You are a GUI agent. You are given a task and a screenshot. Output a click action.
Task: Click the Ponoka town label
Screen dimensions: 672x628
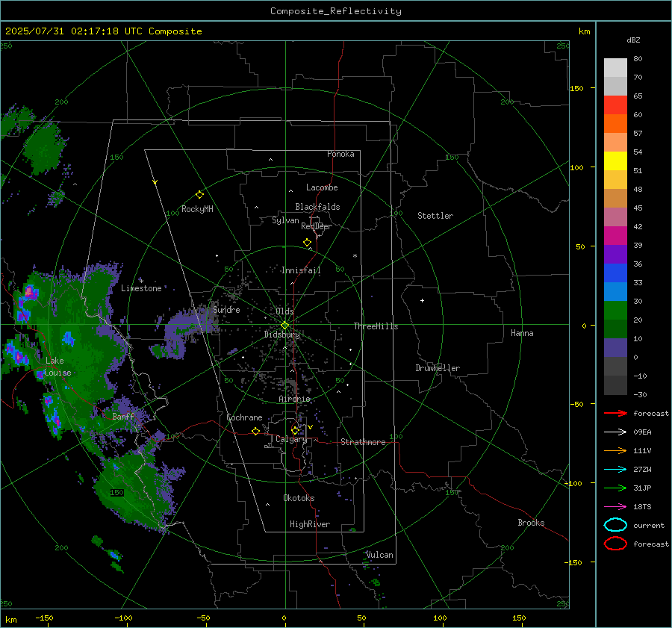(x=340, y=154)
